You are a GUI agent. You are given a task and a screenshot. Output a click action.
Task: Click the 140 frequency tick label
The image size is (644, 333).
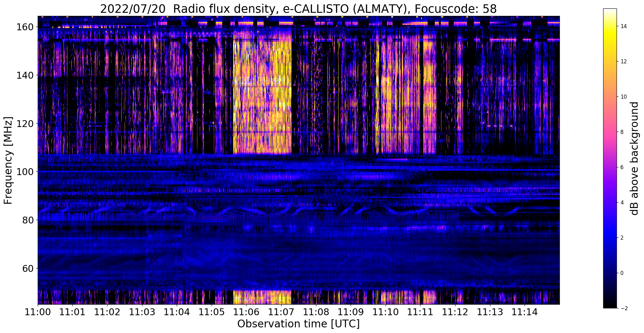(x=25, y=75)
